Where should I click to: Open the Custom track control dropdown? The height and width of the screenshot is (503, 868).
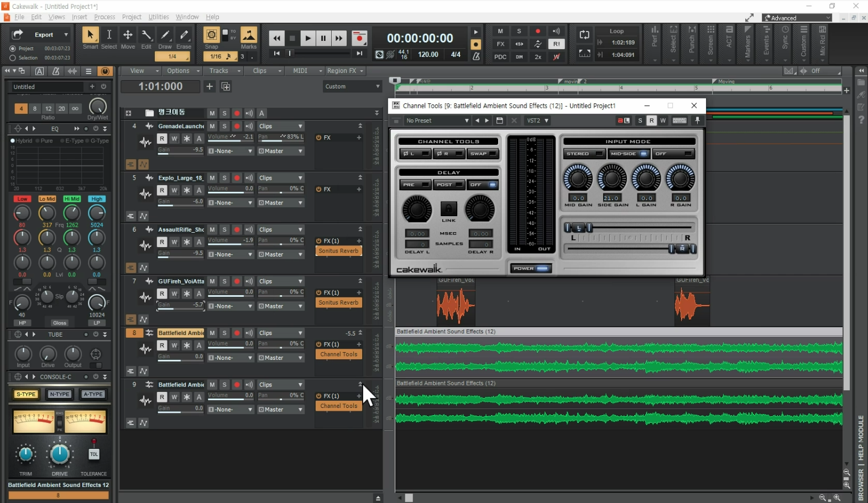pos(352,86)
